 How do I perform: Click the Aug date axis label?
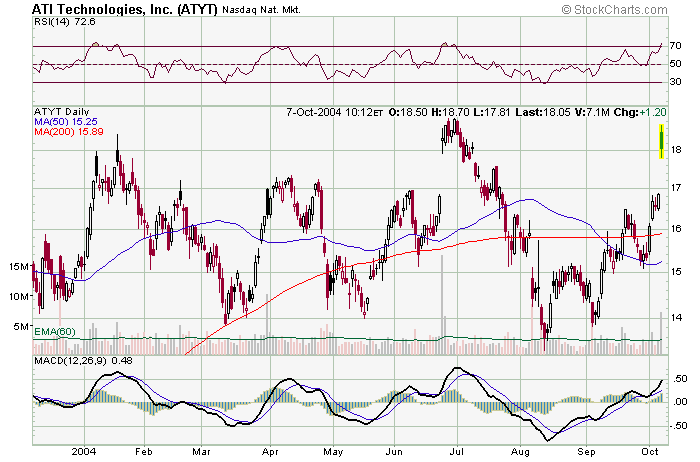pyautogui.click(x=521, y=452)
